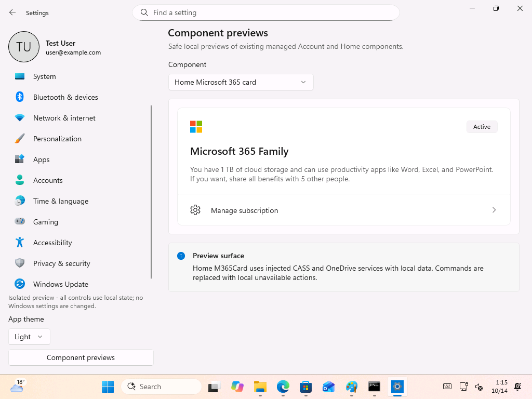
Task: Click the sidebar vertical scrollbar
Action: tap(151, 192)
